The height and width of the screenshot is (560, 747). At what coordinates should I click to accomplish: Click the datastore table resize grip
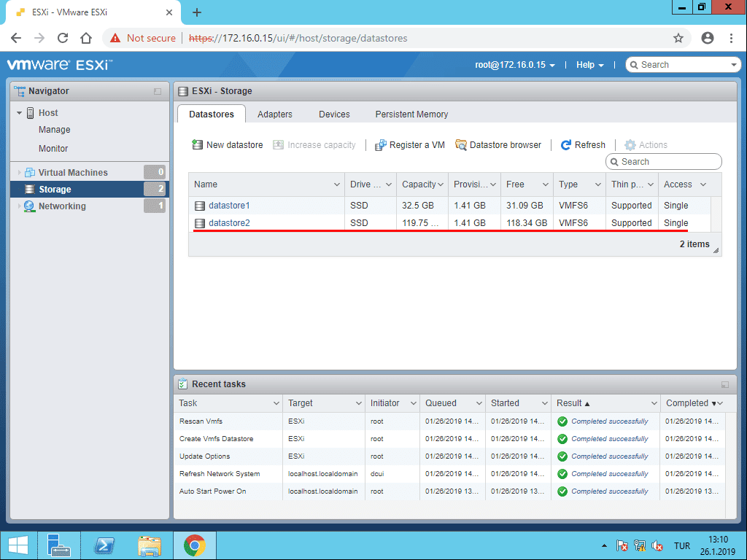pyautogui.click(x=716, y=251)
